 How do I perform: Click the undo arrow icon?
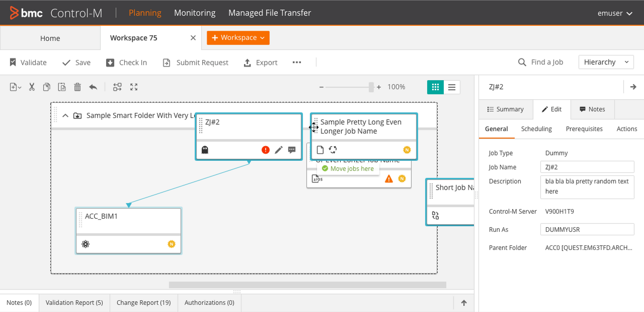click(x=93, y=87)
